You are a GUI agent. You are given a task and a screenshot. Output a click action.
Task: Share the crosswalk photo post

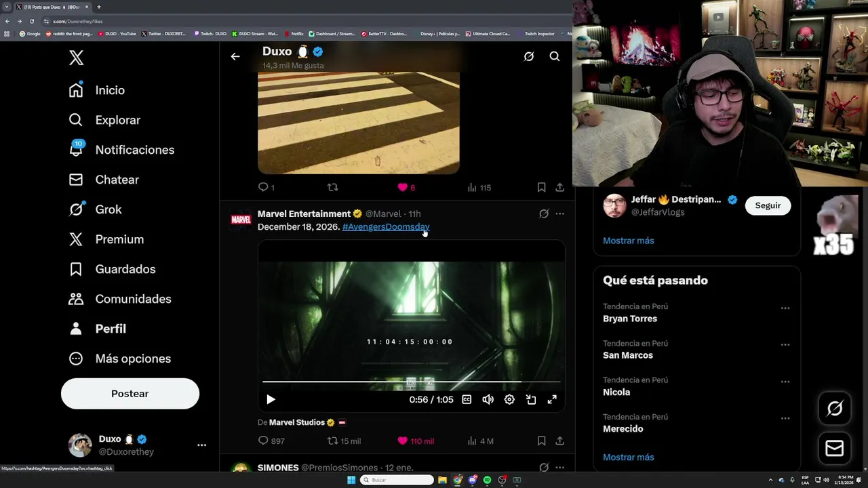[559, 187]
